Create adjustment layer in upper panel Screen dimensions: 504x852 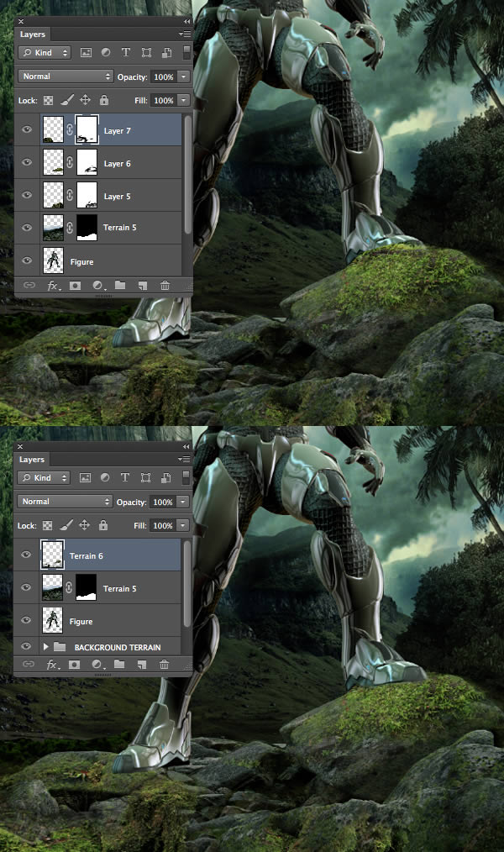point(98,286)
